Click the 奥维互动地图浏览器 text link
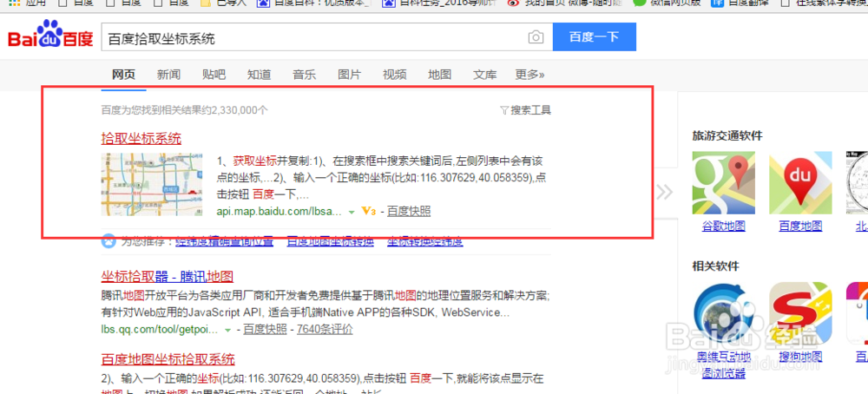This screenshot has height=394, width=868. 724,364
